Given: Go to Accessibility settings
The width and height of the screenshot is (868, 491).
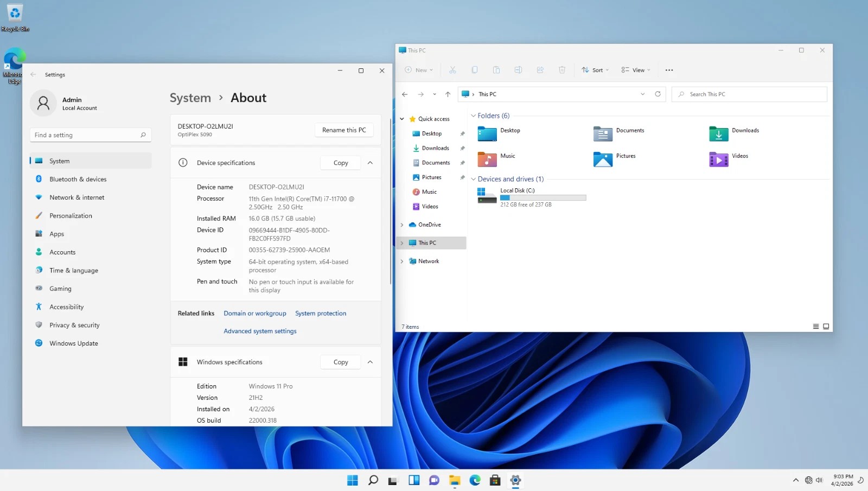Looking at the screenshot, I should coord(91,307).
